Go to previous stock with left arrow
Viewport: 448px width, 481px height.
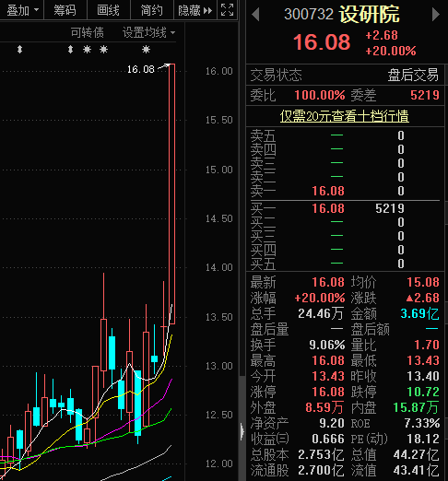255,15
